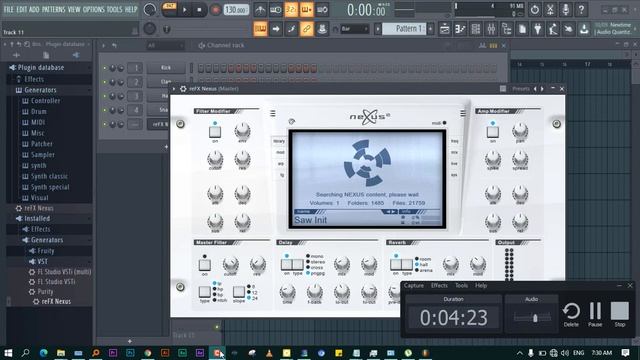Screen dimensions: 640x360
Task: Toggle the Master Filter on button
Action: pos(204,265)
